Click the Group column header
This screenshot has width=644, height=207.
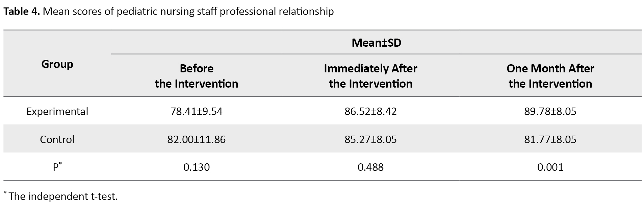pyautogui.click(x=57, y=64)
